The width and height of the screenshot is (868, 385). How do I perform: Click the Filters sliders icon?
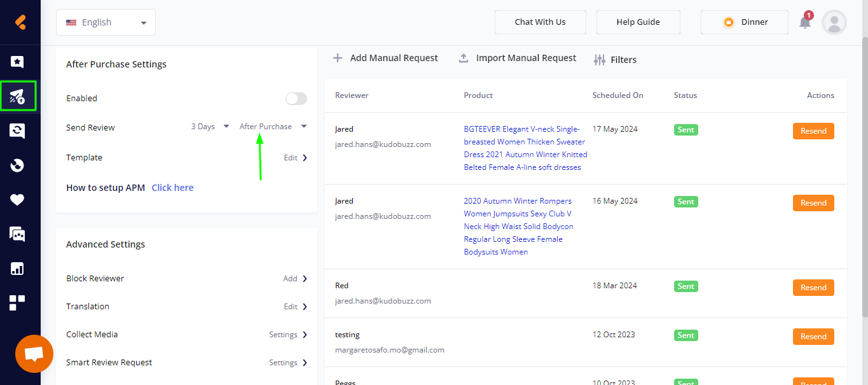600,60
